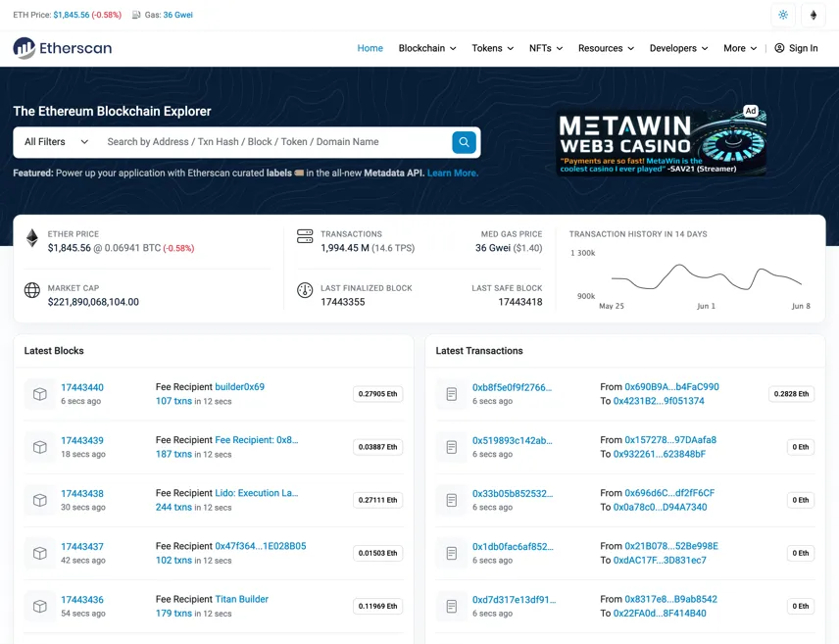
Task: Expand the More menu
Action: pos(740,48)
